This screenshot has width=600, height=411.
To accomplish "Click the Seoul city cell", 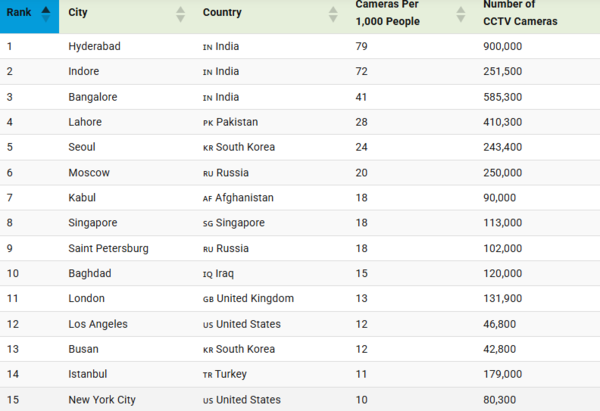I will (83, 147).
